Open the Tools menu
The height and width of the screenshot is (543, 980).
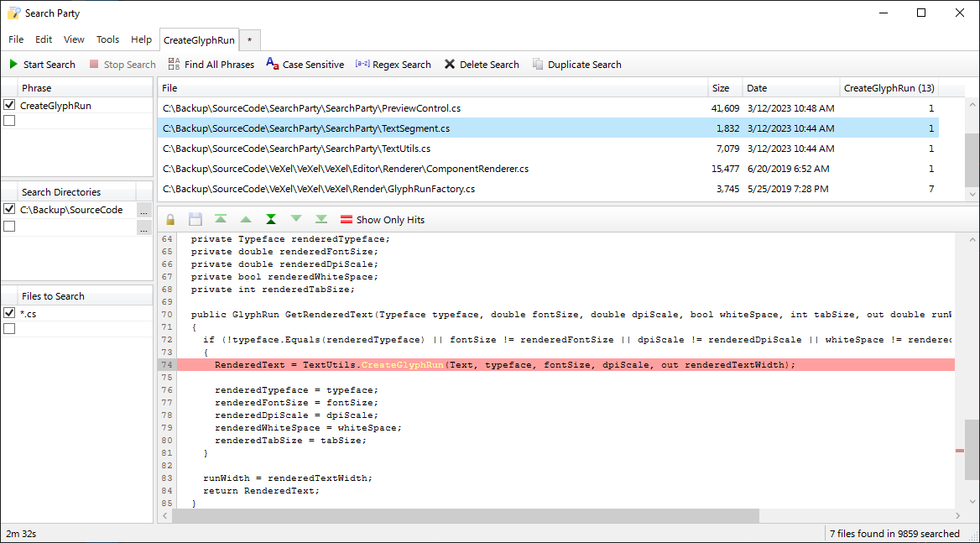pyautogui.click(x=107, y=39)
